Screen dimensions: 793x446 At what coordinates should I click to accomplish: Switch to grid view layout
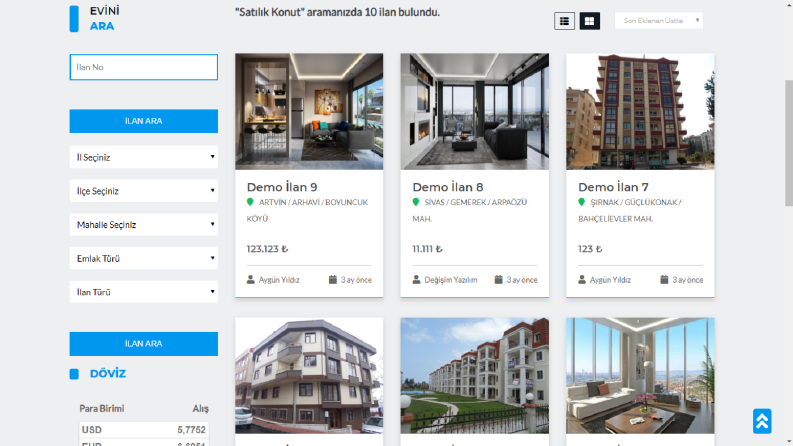tap(589, 21)
